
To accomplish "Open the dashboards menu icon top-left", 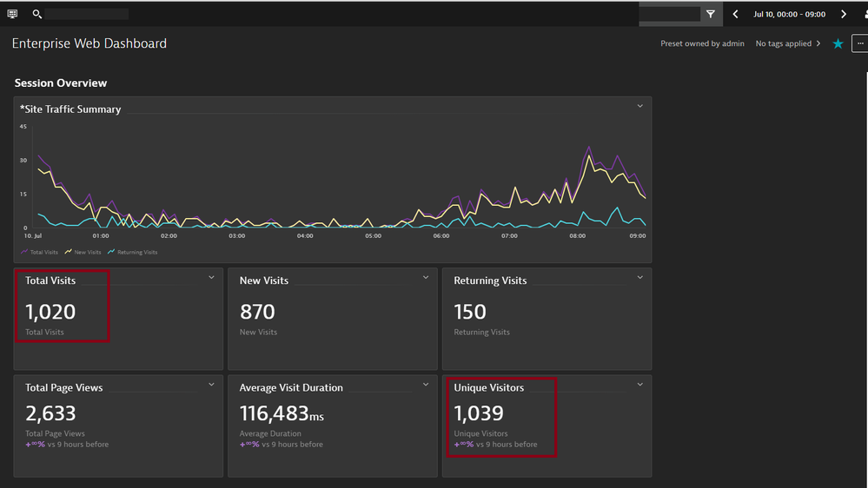I will tap(12, 14).
